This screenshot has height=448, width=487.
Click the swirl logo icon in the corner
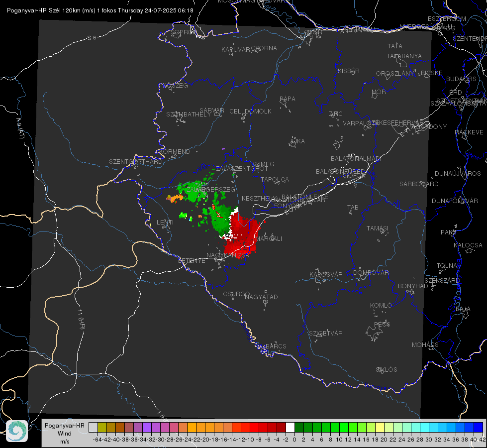[17, 431]
